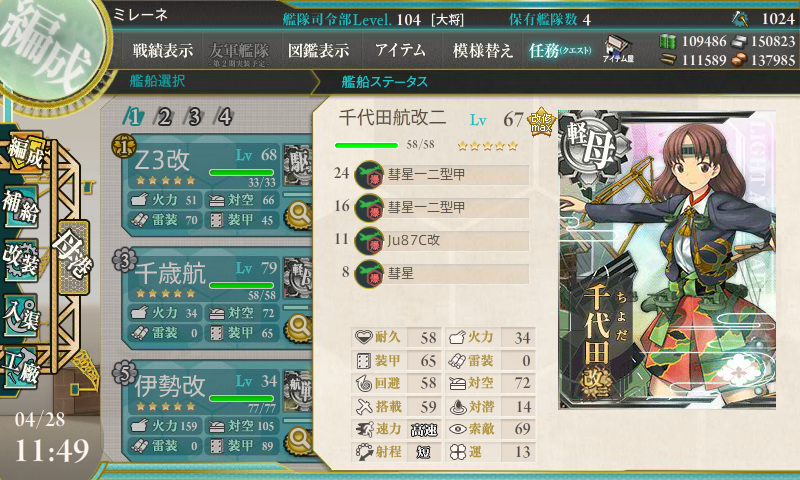The height and width of the screenshot is (480, 800).
Task: Open 戦績表示 records menu
Action: pyautogui.click(x=163, y=50)
